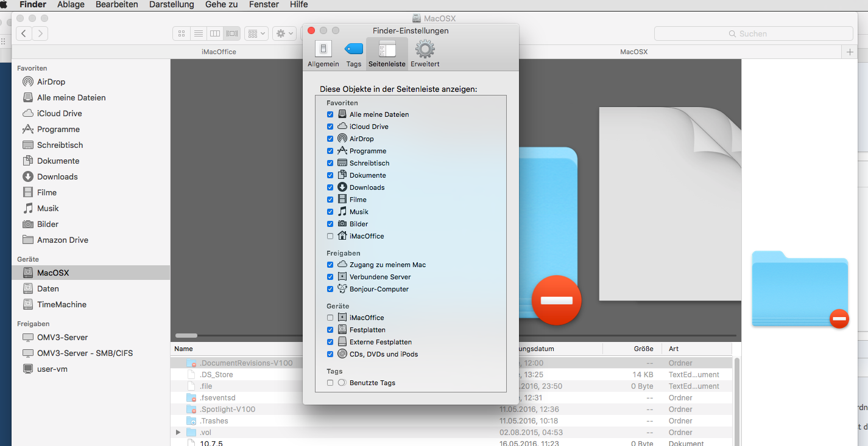868x446 pixels.
Task: Select the .DS_Store file row
Action: (x=451, y=375)
